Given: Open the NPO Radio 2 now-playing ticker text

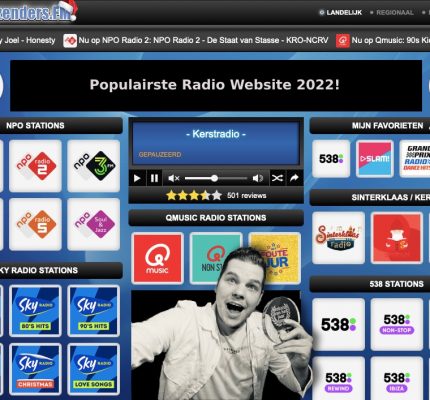Looking at the screenshot, I should (x=203, y=40).
